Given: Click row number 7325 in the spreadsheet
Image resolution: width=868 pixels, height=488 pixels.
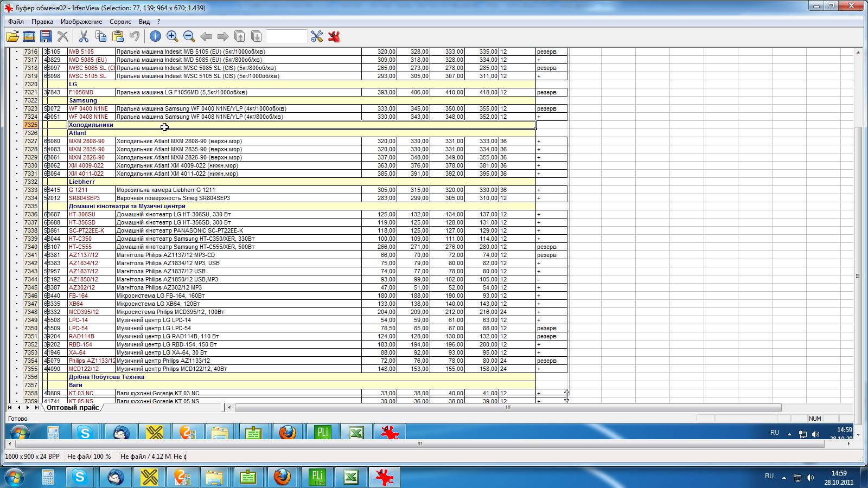Looking at the screenshot, I should tap(31, 125).
